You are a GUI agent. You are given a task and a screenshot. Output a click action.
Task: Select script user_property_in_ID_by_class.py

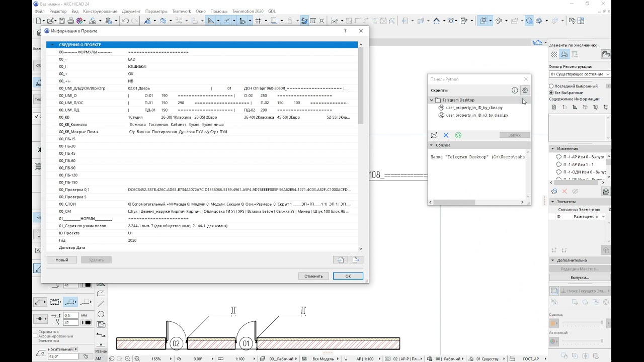pos(474,108)
